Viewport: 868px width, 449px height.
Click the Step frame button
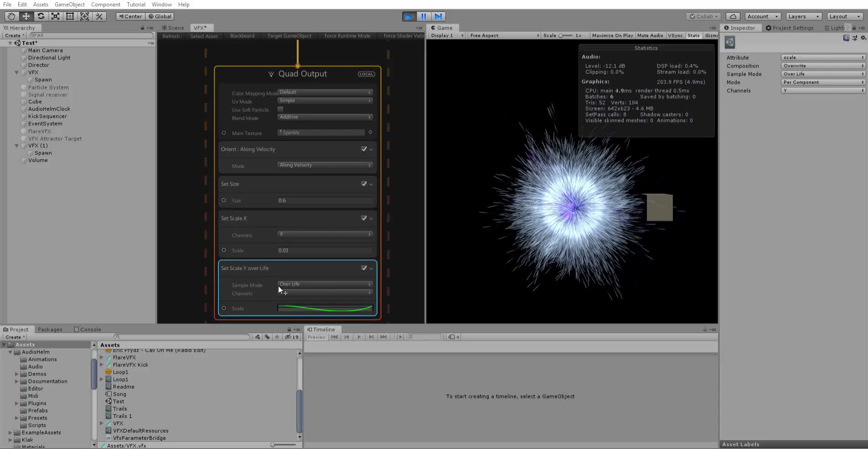pos(438,16)
